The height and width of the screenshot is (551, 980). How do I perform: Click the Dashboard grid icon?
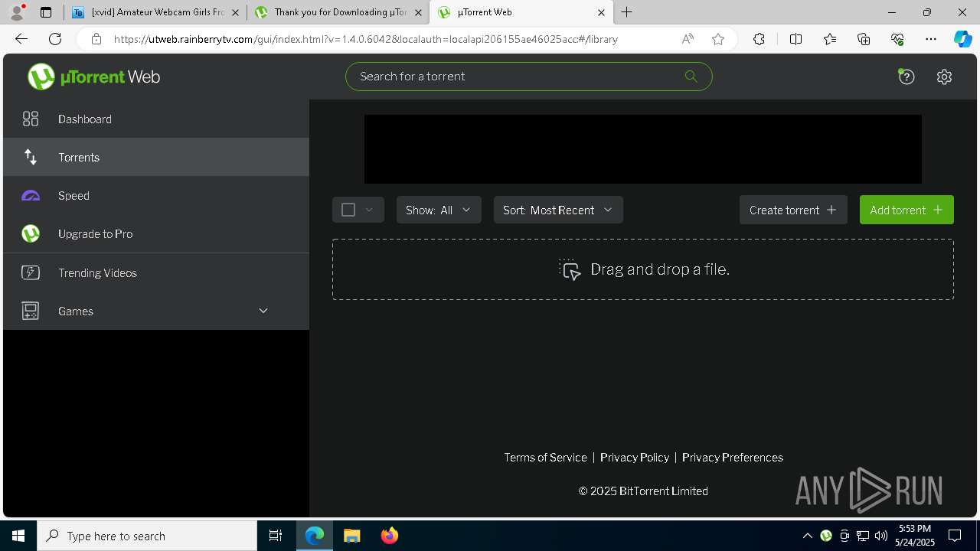(x=31, y=119)
